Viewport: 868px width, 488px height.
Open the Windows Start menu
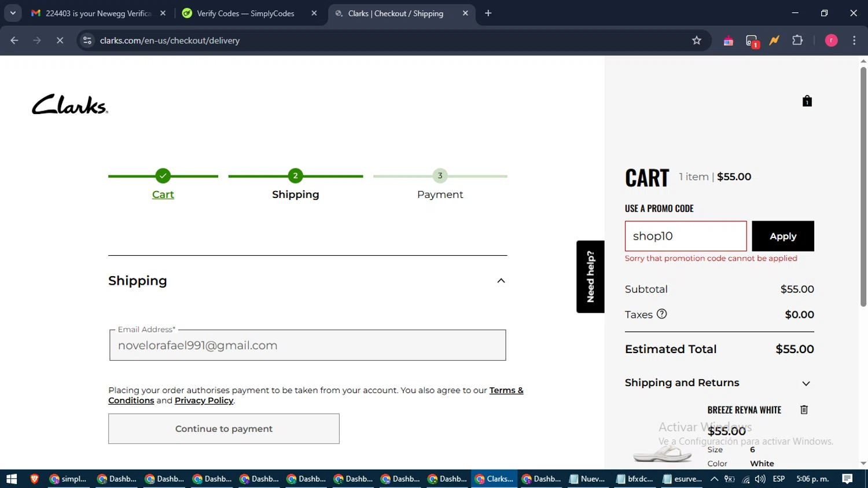[x=12, y=479]
